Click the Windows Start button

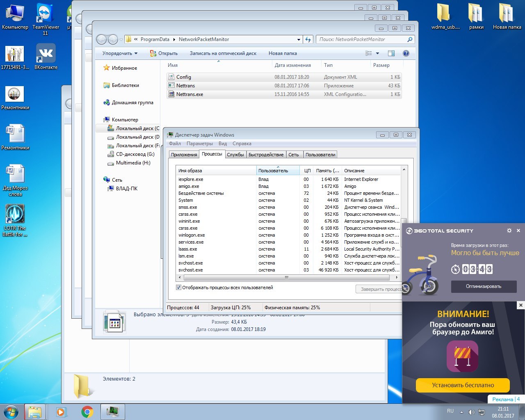tap(11, 411)
